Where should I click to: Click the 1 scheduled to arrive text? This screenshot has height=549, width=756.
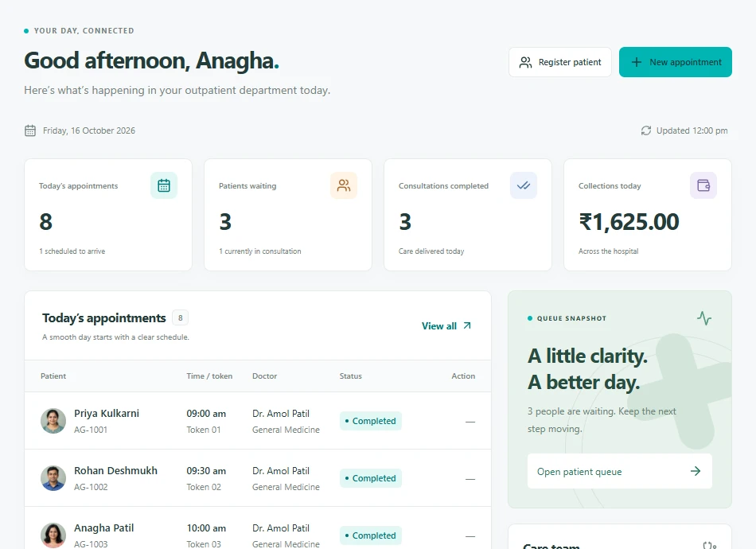click(72, 251)
